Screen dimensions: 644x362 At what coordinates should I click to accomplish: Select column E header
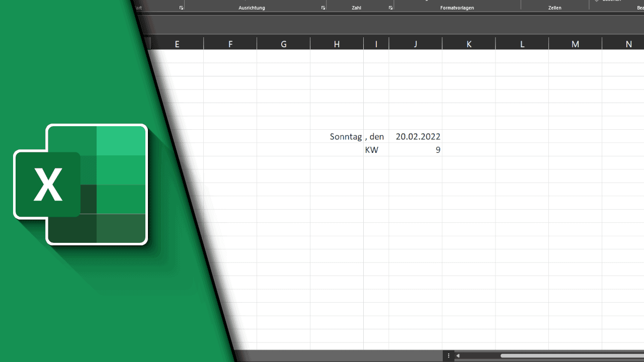pos(177,44)
